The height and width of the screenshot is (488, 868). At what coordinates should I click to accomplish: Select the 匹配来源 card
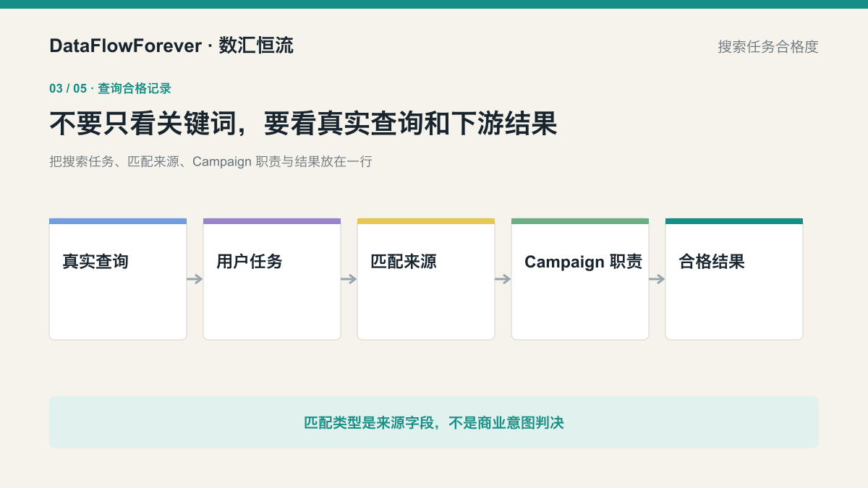426,279
